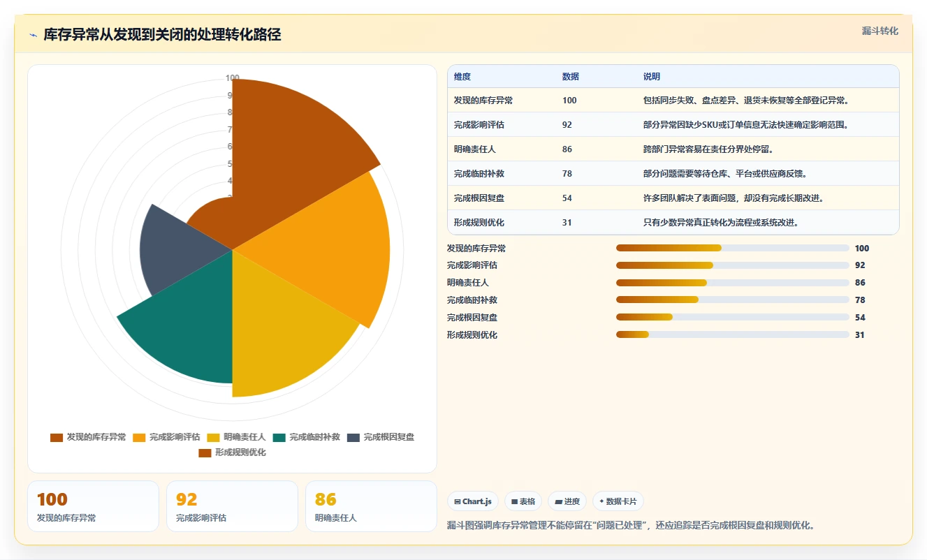This screenshot has height=560, width=927.
Task: Click the 明确责任人 progress bar
Action: pos(733,283)
